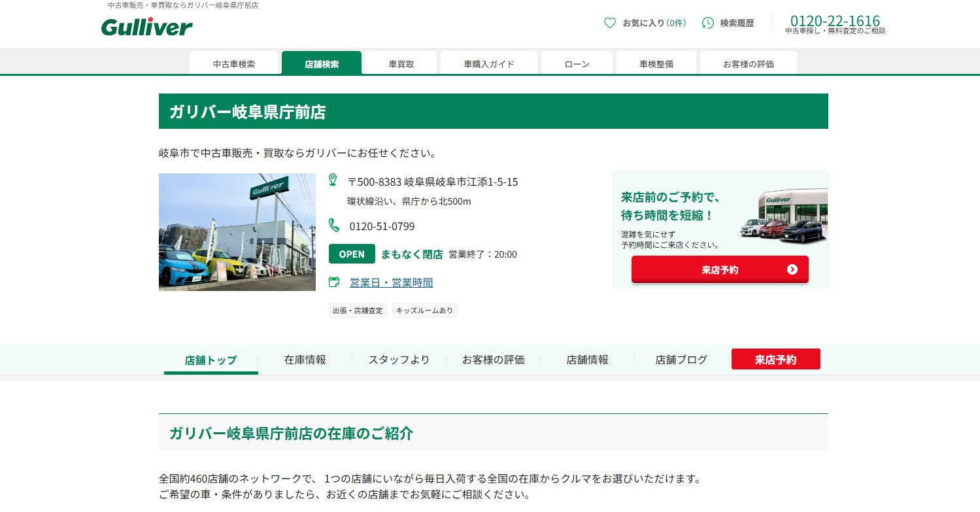This screenshot has width=980, height=512.
Task: Click the green phone handset icon
Action: (x=334, y=226)
